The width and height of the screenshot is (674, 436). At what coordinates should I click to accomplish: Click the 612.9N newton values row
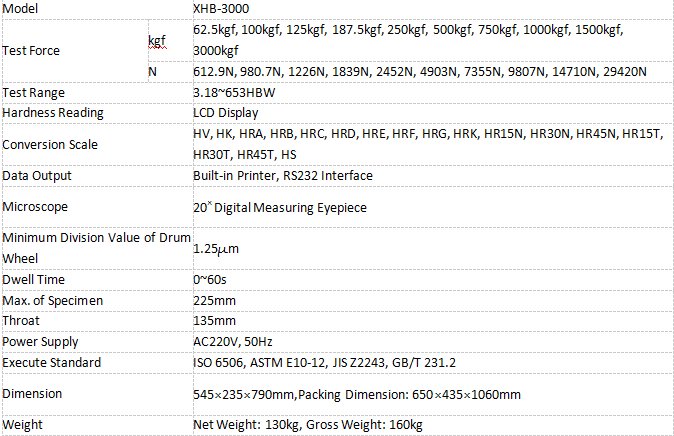pyautogui.click(x=420, y=72)
